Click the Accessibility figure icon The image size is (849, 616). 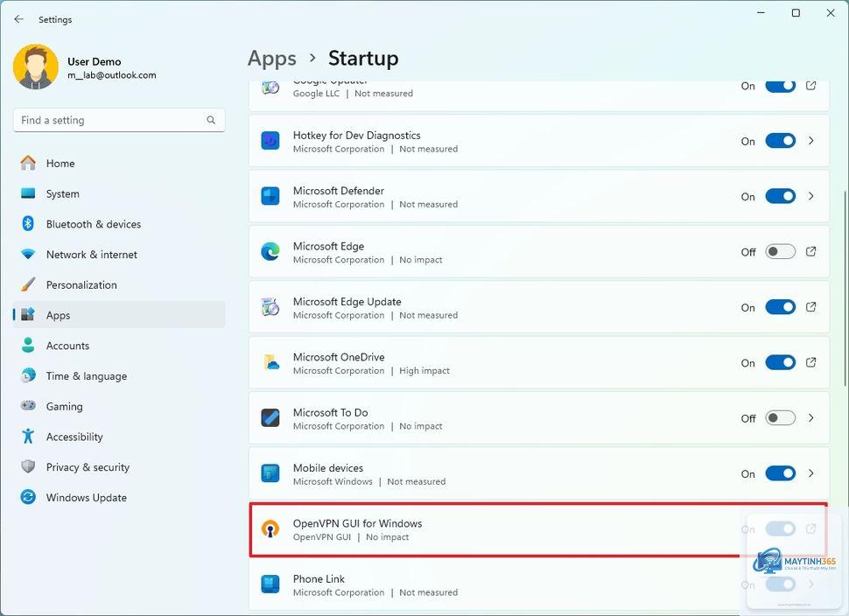click(x=28, y=436)
